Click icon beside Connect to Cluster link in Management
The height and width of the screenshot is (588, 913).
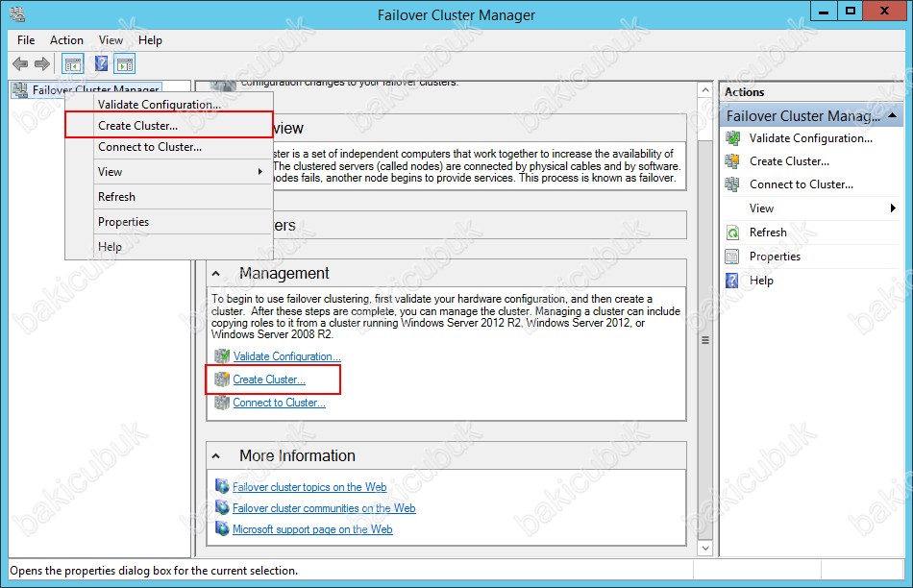coord(222,403)
